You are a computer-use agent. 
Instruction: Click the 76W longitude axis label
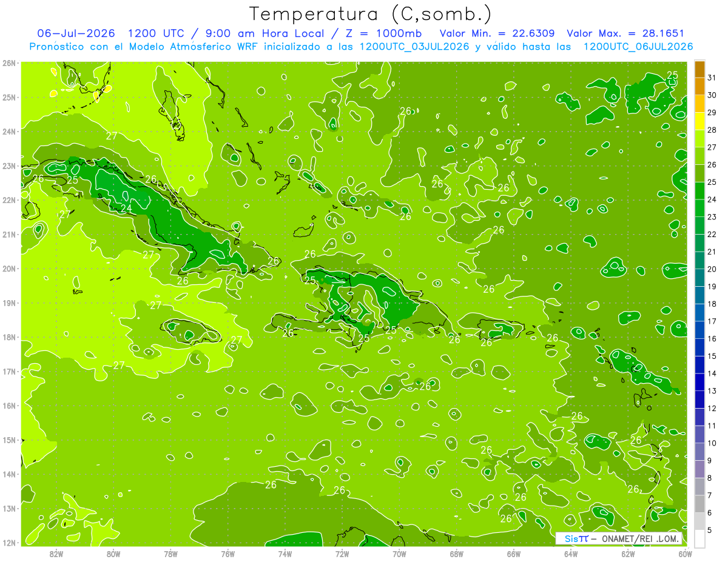click(227, 554)
